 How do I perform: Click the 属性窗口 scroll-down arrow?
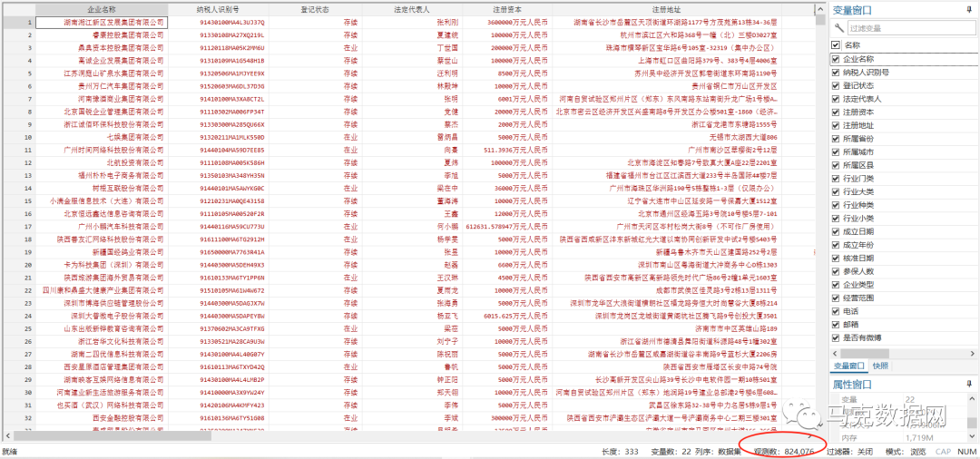[x=974, y=437]
